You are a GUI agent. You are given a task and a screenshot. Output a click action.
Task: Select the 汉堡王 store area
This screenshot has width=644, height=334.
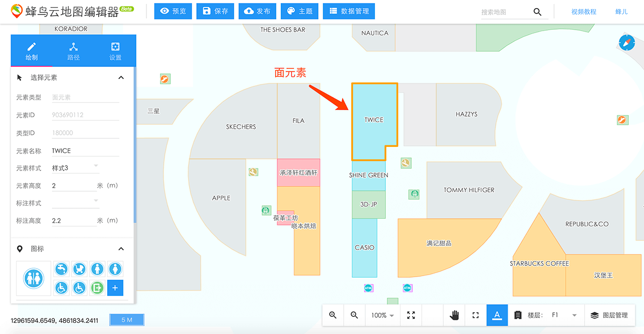603,276
